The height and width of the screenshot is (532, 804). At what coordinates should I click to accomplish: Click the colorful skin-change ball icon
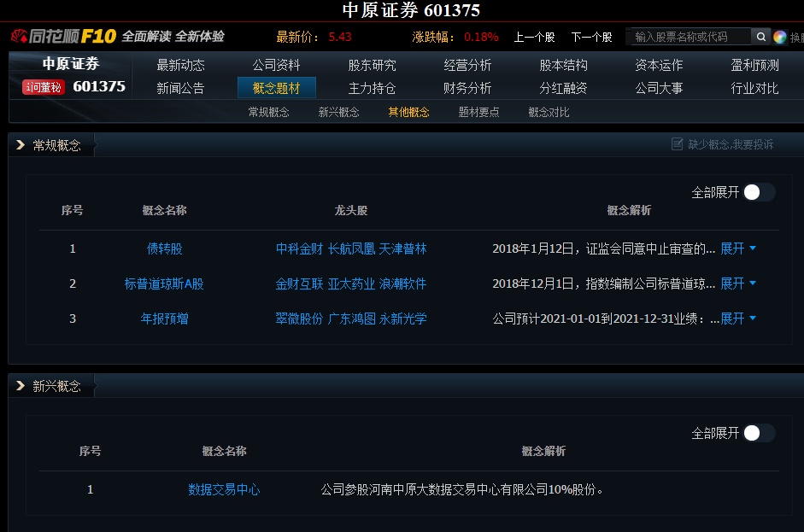coord(780,37)
